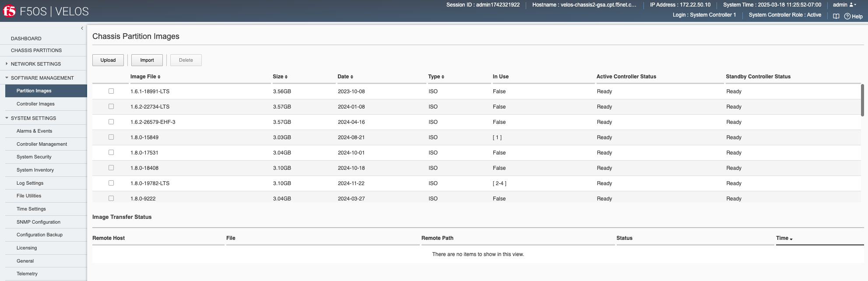Click In Use value [ 1 ]
The image size is (868, 281).
(497, 137)
